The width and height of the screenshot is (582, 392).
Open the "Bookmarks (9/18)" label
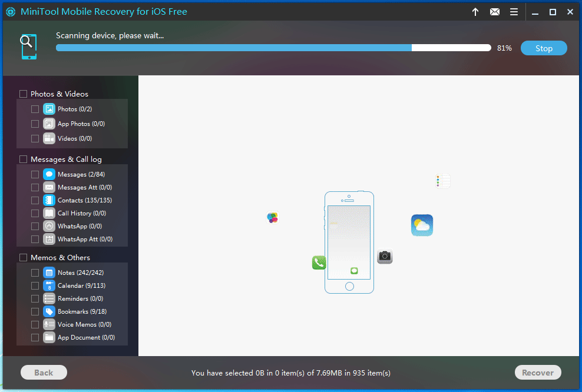tap(82, 311)
